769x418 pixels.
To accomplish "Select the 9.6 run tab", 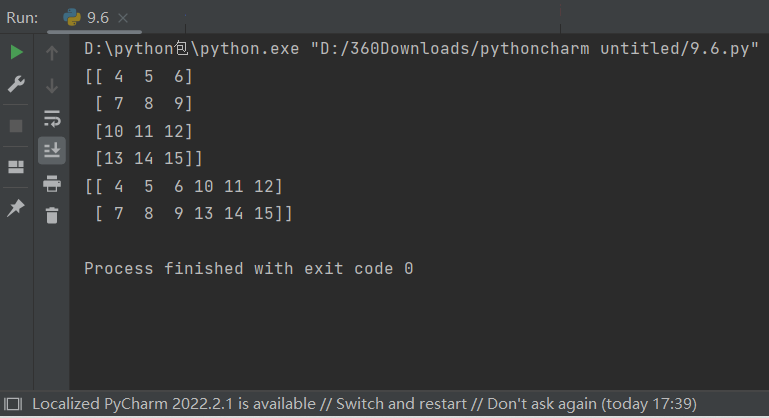I will [x=94, y=18].
